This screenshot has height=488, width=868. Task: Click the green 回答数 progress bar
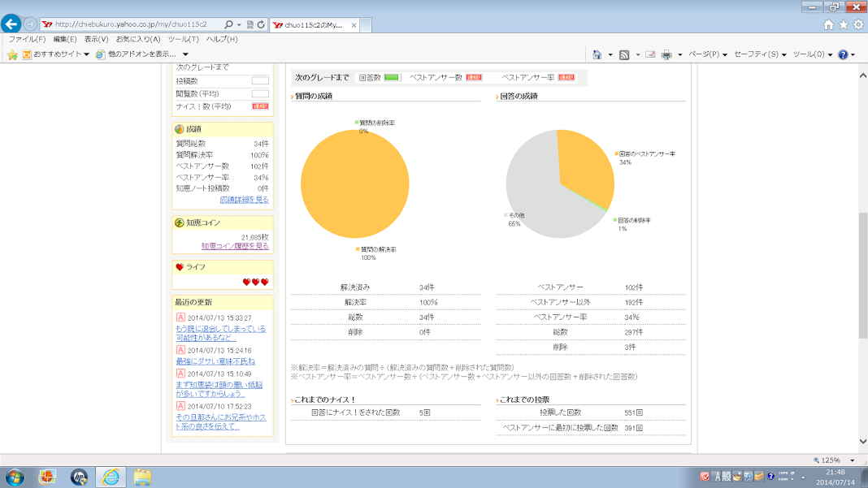[392, 77]
